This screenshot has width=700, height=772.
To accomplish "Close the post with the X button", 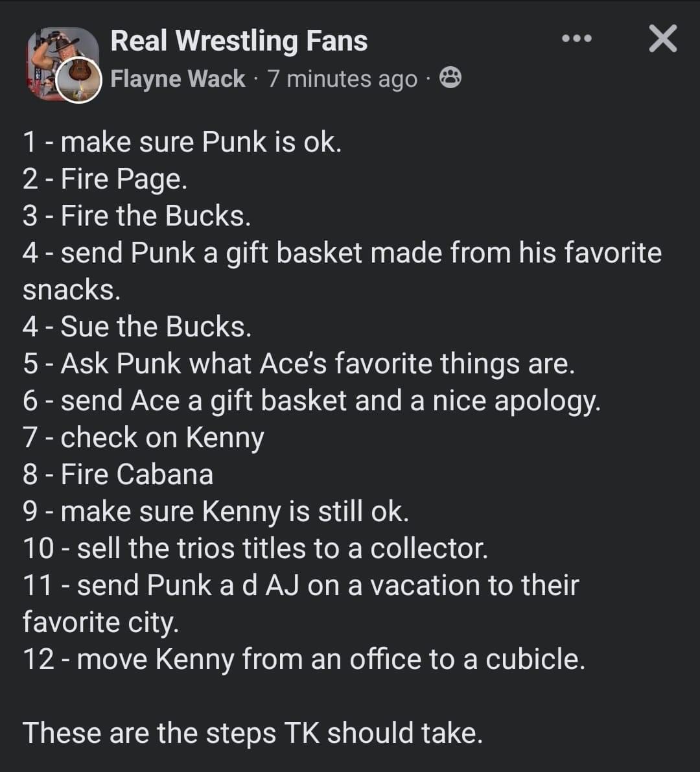I will [662, 39].
